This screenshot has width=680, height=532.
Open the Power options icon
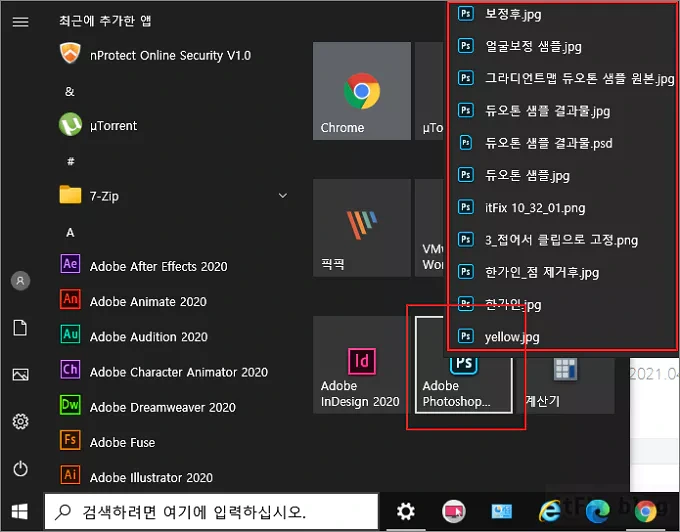pyautogui.click(x=20, y=469)
